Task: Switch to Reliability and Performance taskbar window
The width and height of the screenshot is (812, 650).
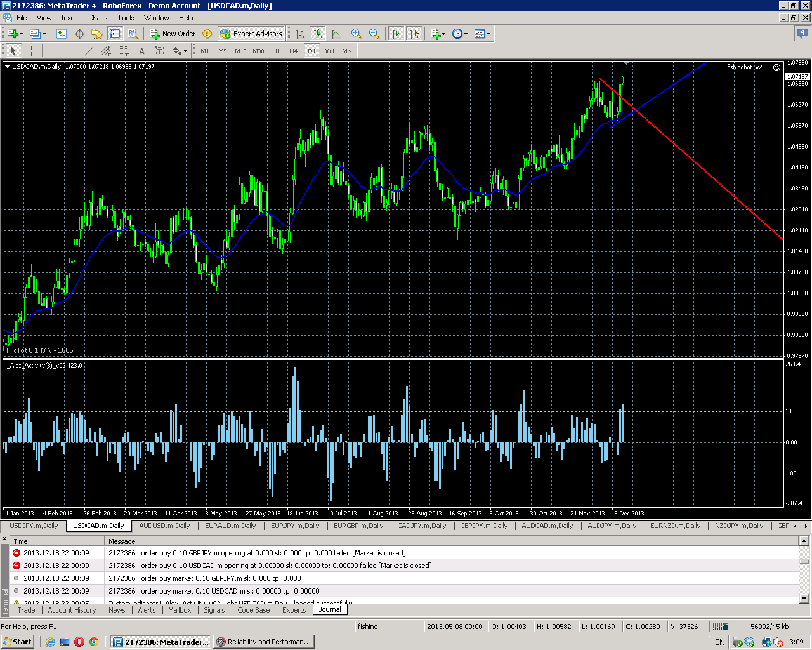Action: pos(264,642)
